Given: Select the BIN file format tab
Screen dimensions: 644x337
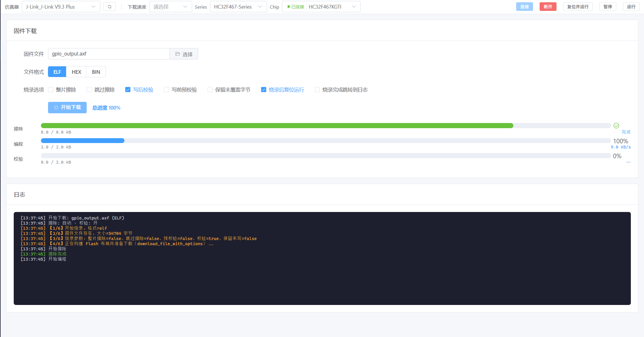Looking at the screenshot, I should click(96, 72).
